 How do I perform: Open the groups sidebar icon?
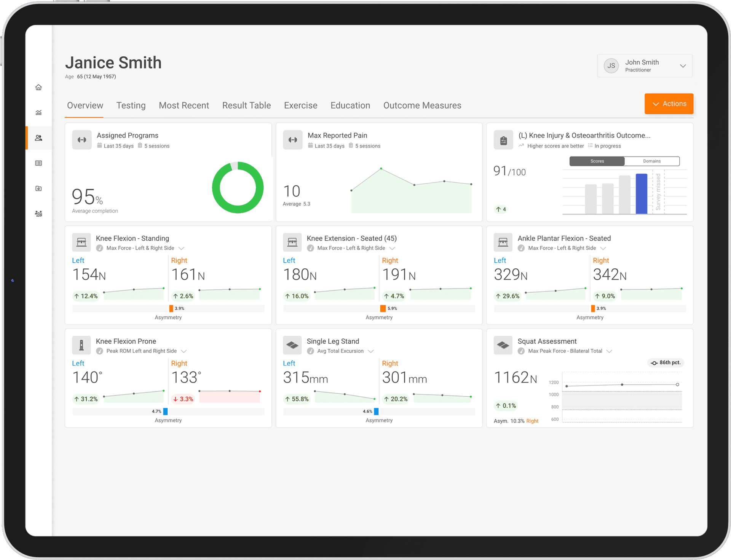click(x=38, y=214)
